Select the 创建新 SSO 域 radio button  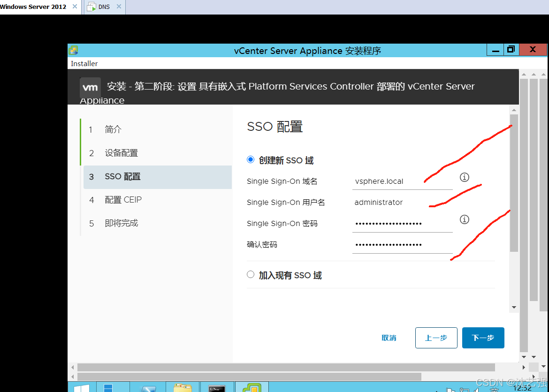pyautogui.click(x=251, y=159)
